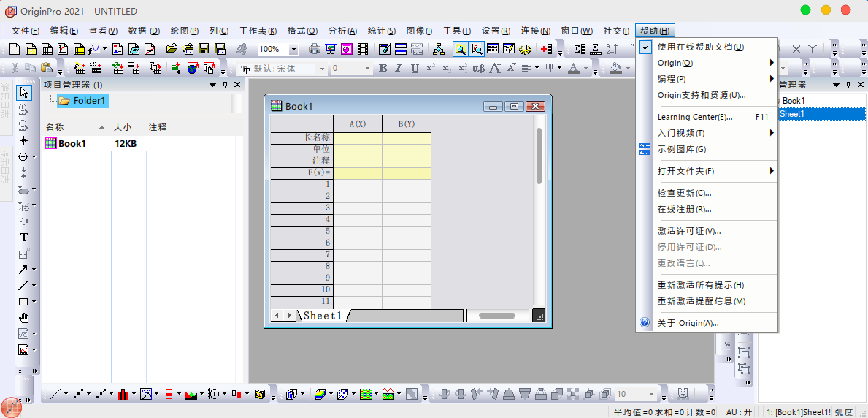The image size is (868, 418).
Task: Click the Save Project floppy disk icon
Action: click(x=204, y=49)
